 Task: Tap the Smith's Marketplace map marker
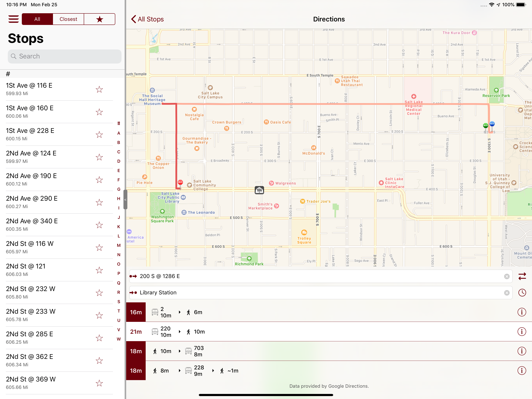pos(277,206)
